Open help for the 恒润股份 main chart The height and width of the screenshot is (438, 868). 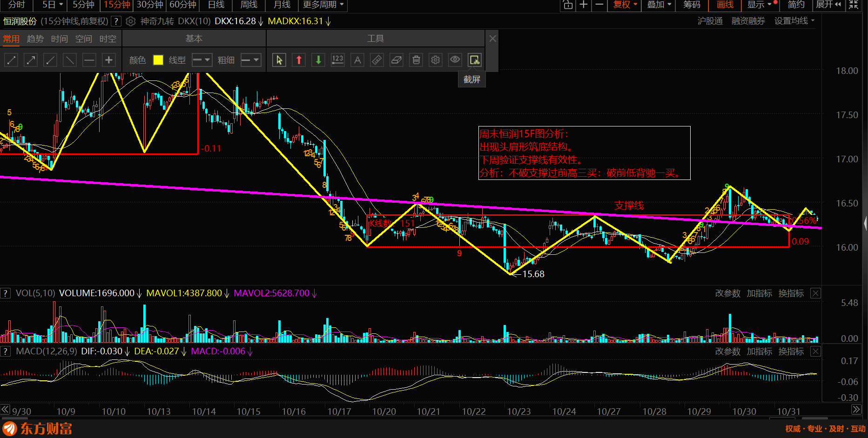point(117,21)
